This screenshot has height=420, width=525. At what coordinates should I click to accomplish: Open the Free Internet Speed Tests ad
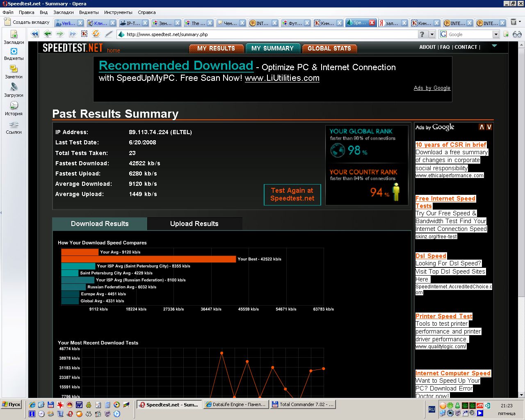coord(445,202)
